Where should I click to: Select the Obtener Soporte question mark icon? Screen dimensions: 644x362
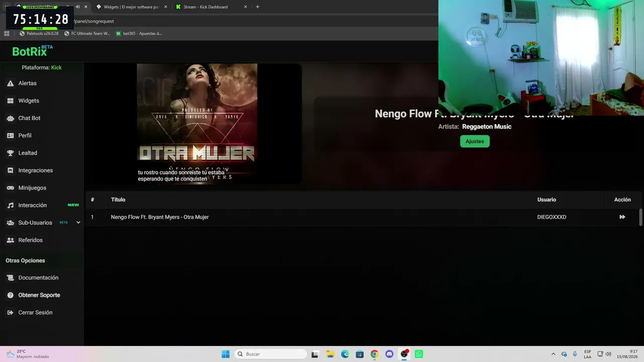[10, 295]
